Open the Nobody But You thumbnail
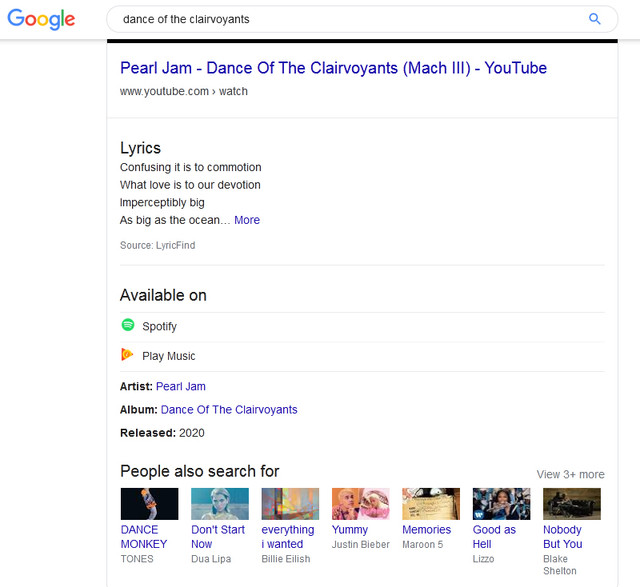The image size is (640, 587). point(572,504)
